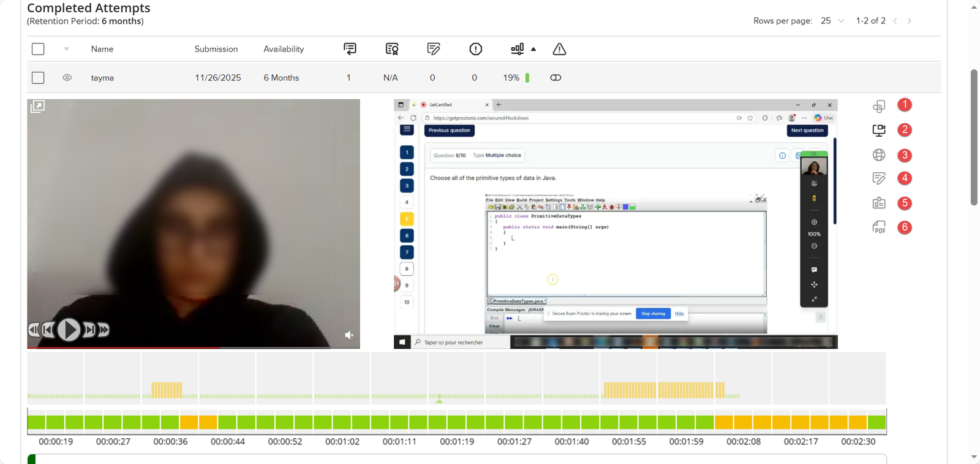
Task: Sort by the suspicion level column arrow
Action: [533, 49]
